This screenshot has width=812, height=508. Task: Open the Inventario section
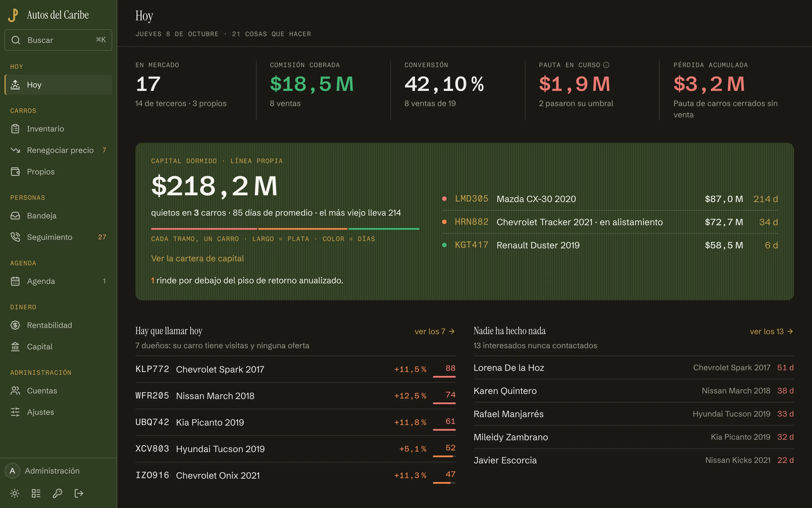click(58, 129)
